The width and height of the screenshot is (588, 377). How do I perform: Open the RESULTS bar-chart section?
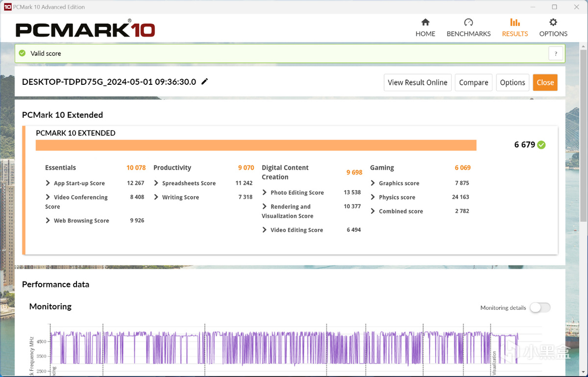515,28
